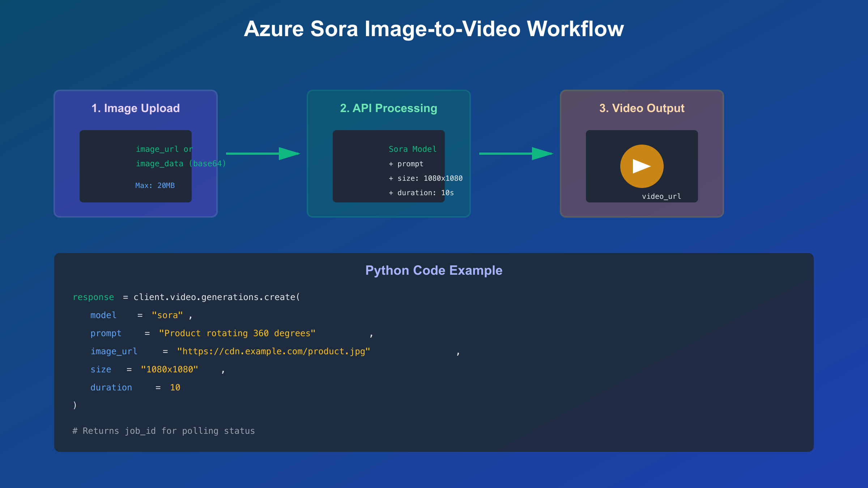Click the 'response' variable in code
The width and height of the screenshot is (868, 488).
(93, 297)
